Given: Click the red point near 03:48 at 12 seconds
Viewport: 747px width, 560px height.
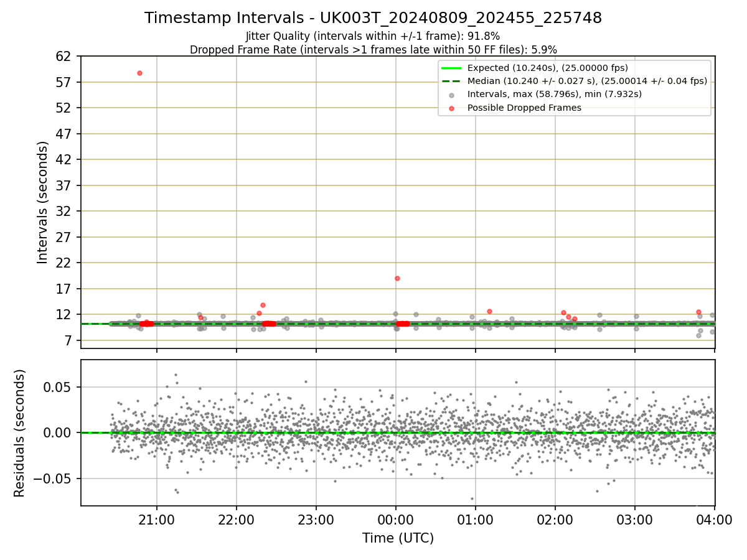Looking at the screenshot, I should 698,312.
